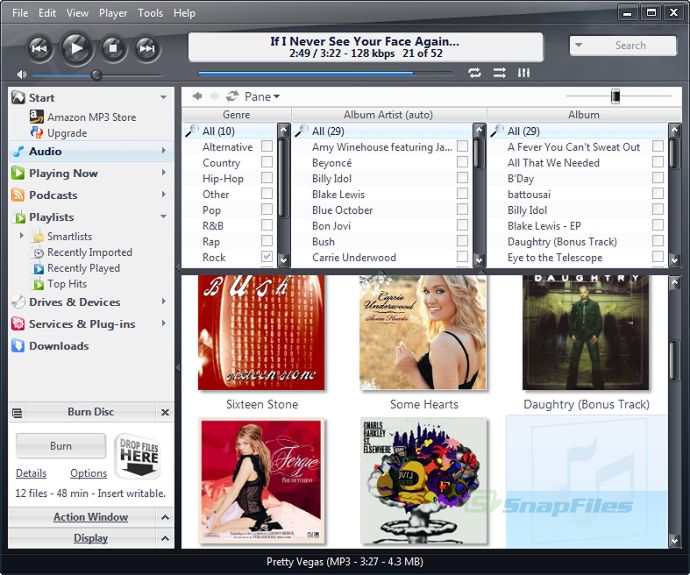Image resolution: width=690 pixels, height=575 pixels.
Task: Toggle the shuffle icon
Action: 499,73
